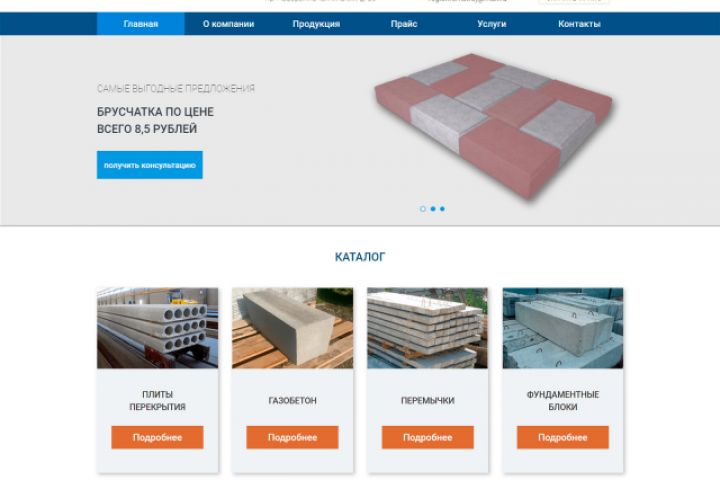Go to О компании page
Screen dimensions: 720x480
pos(228,24)
